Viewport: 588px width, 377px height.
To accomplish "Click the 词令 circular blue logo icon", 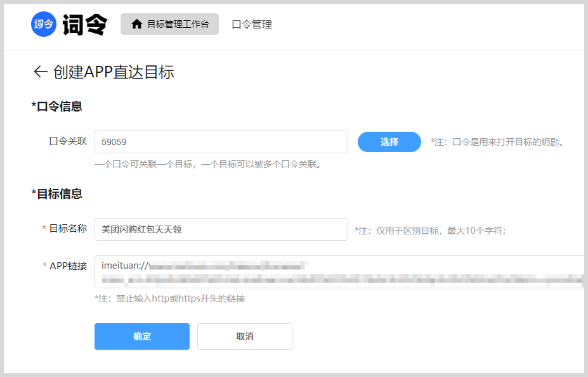I will tap(42, 25).
